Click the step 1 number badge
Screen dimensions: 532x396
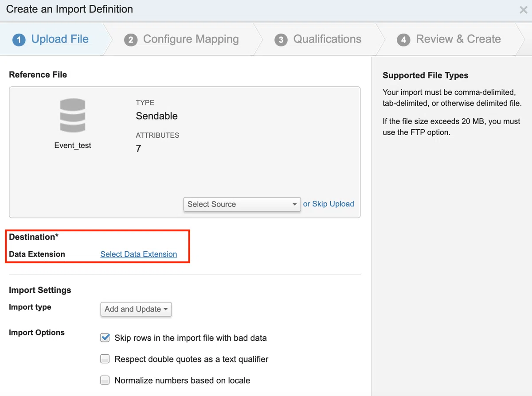[x=19, y=40]
